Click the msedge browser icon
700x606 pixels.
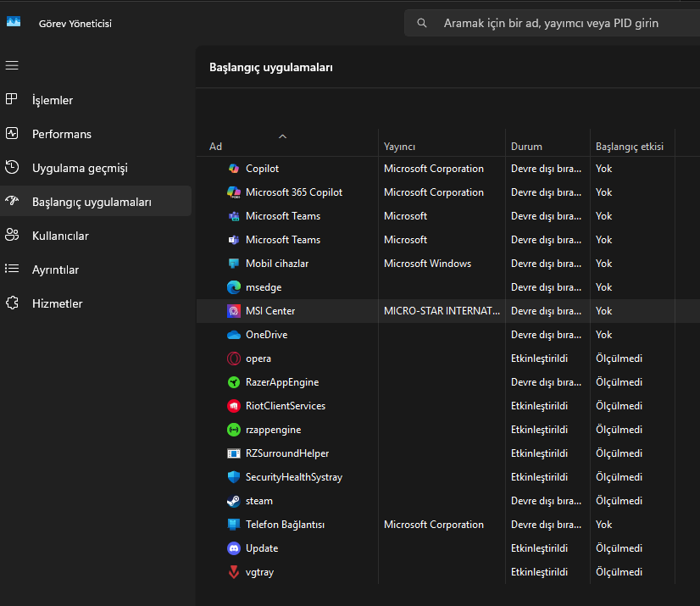(234, 287)
